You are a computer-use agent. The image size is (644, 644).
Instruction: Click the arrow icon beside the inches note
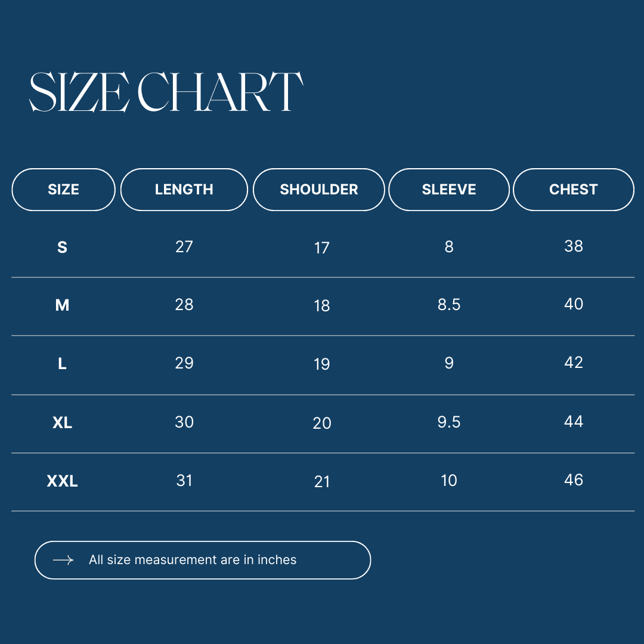click(x=63, y=560)
